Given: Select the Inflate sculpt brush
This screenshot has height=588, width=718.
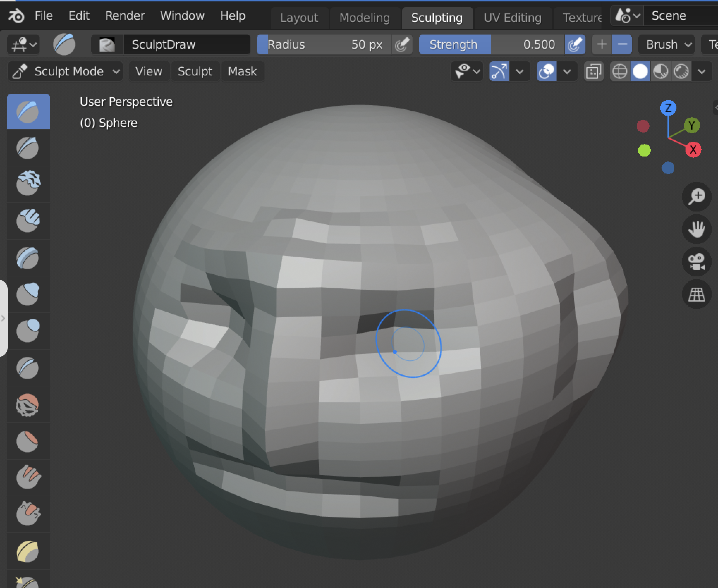Looking at the screenshot, I should tap(28, 294).
